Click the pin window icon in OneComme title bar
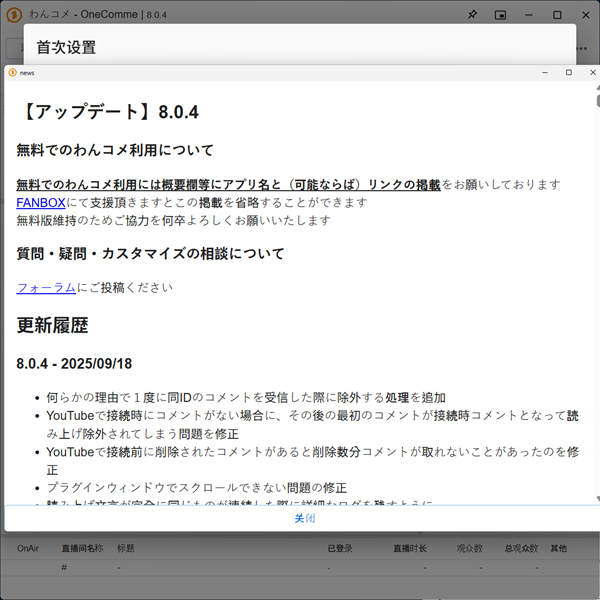The image size is (600, 600). pos(472,15)
